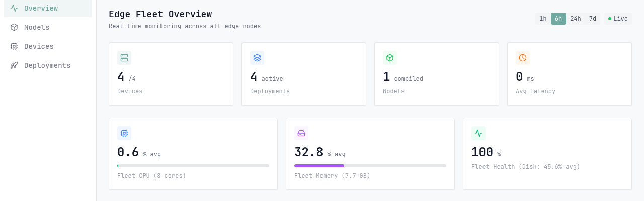This screenshot has width=644, height=201.
Task: Click the 'Fleet Memory (7.7 GB)' label
Action: tap(332, 176)
